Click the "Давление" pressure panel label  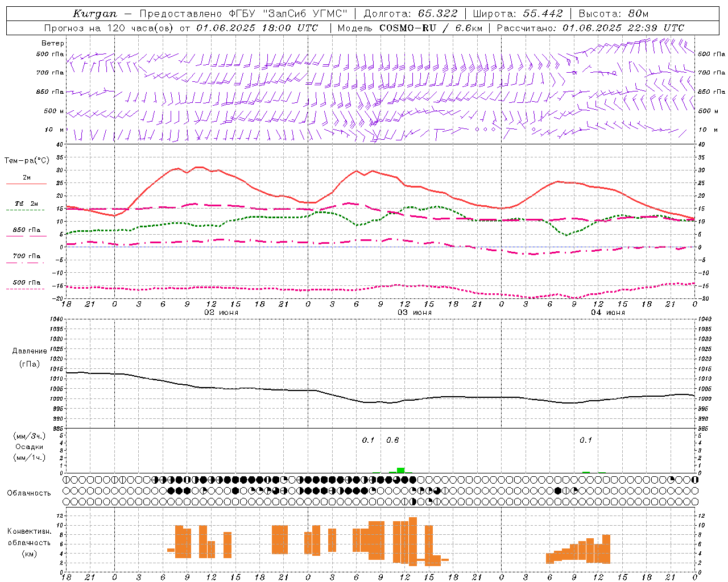click(x=30, y=351)
